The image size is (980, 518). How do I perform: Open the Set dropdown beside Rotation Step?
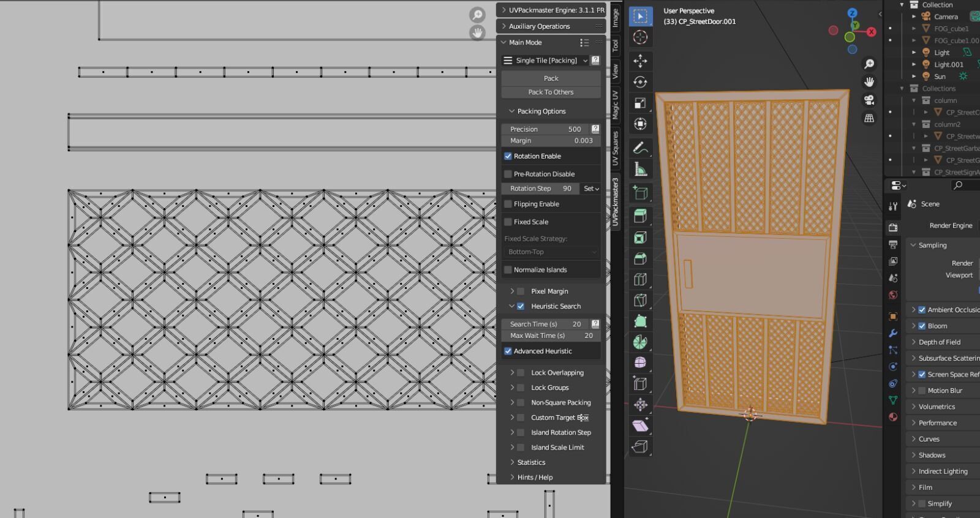(x=591, y=189)
